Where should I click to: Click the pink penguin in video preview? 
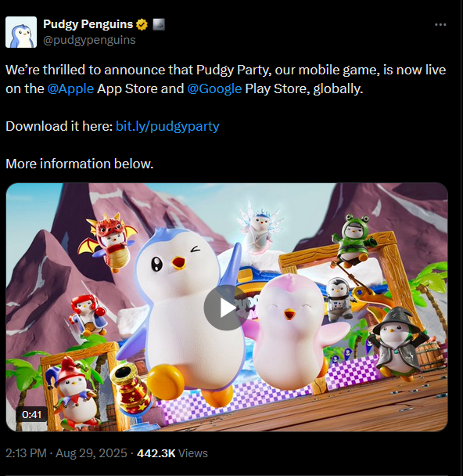click(296, 333)
